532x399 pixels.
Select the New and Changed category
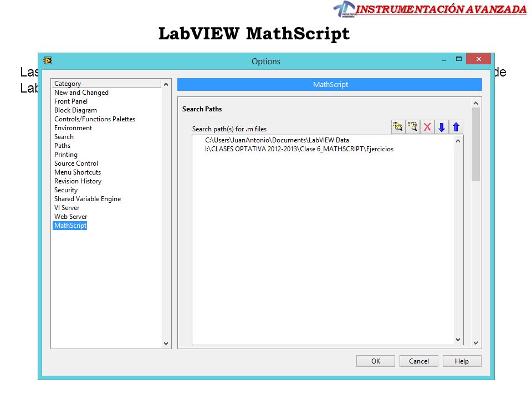pyautogui.click(x=81, y=93)
